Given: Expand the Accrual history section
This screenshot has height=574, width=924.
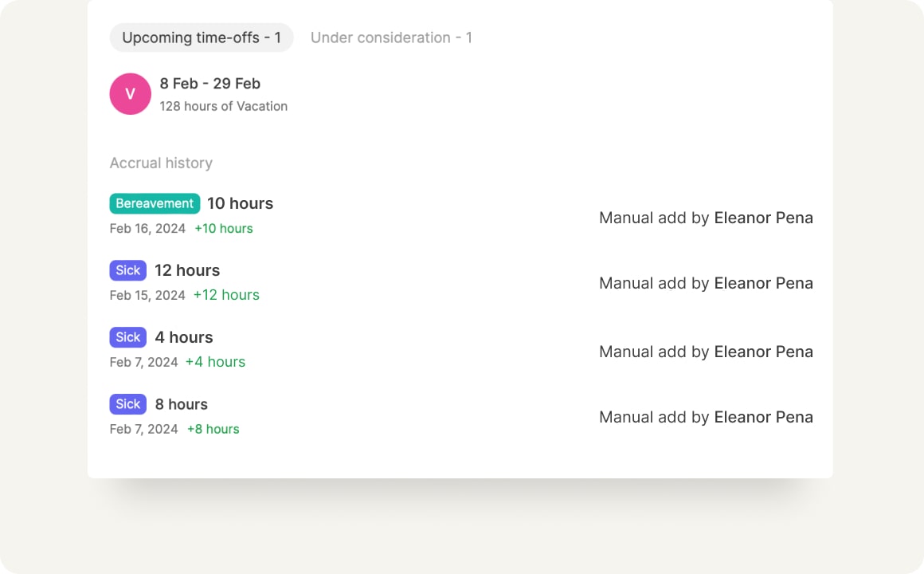Looking at the screenshot, I should (161, 163).
